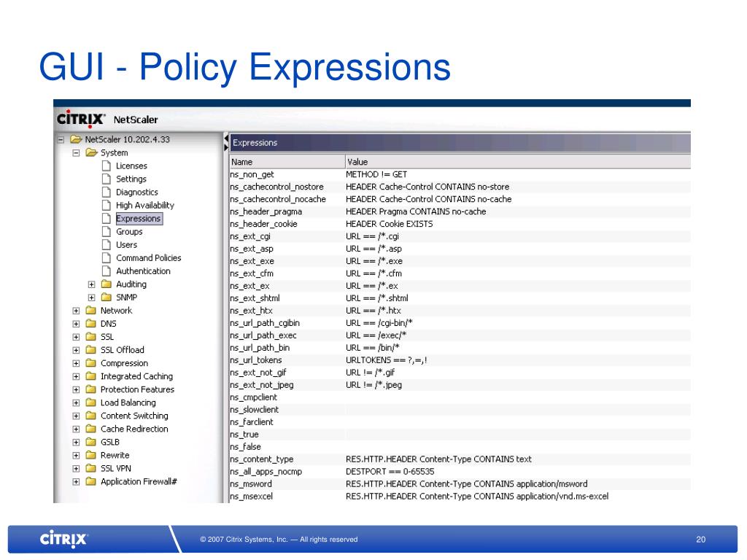Expand the Cache Redirection node
Viewport: 747px width, 560px height.
pos(76,429)
